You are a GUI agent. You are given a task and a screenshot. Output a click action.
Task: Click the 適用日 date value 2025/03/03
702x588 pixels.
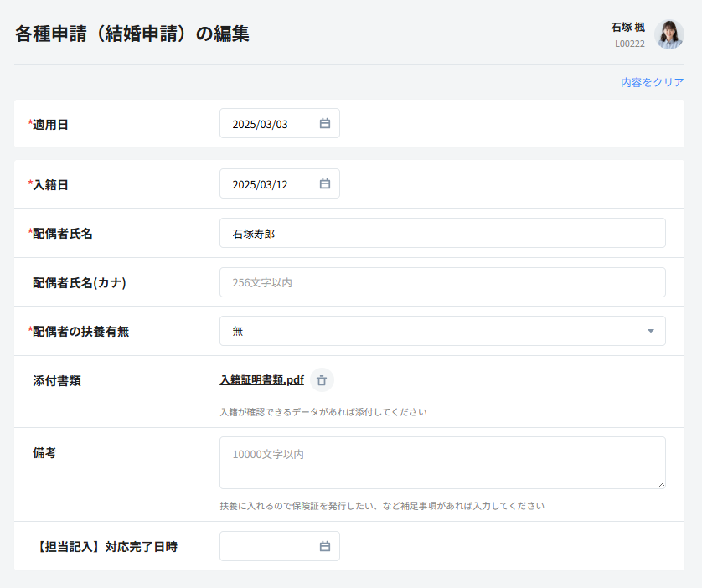(261, 124)
